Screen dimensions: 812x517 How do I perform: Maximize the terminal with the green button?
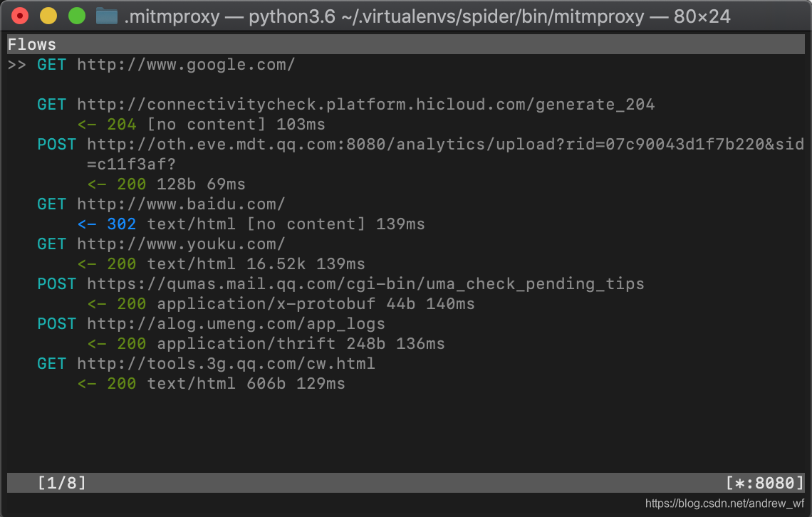(77, 16)
